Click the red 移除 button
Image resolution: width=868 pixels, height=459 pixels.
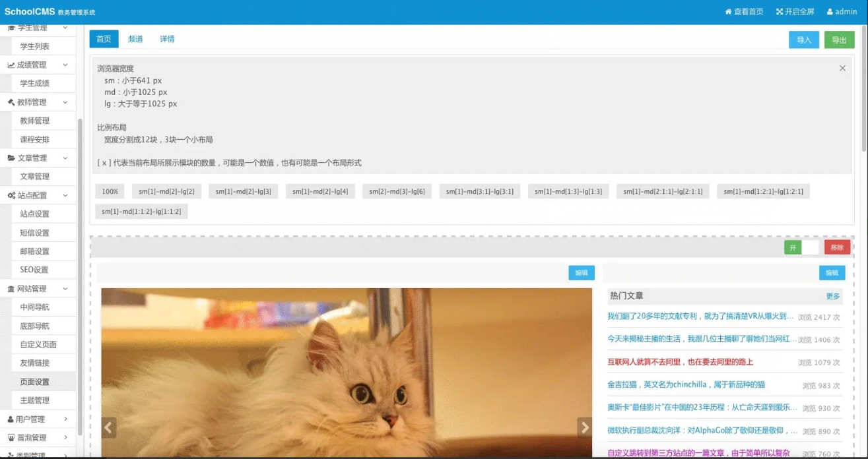click(x=837, y=247)
